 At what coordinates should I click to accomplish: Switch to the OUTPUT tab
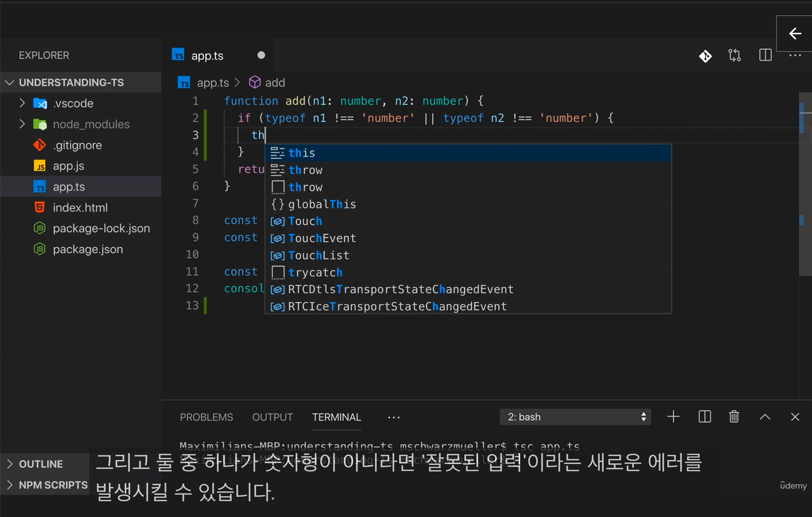click(272, 417)
